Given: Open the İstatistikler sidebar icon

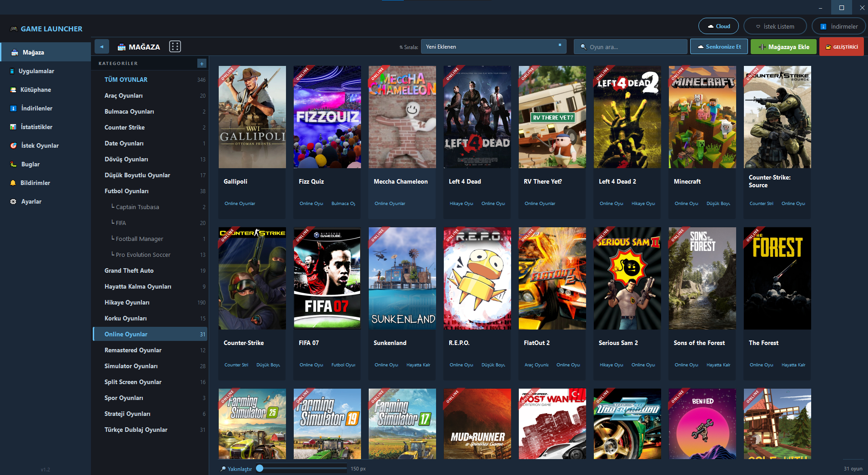Looking at the screenshot, I should coord(13,127).
